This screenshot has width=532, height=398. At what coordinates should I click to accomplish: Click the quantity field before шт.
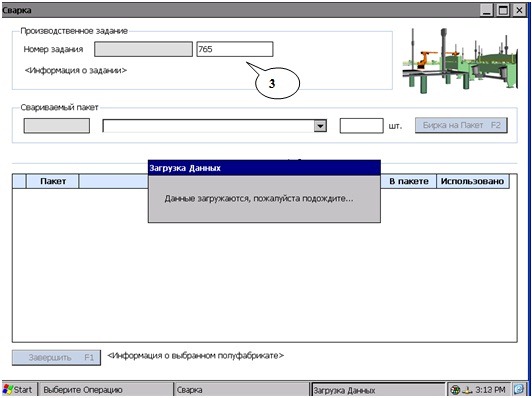(362, 126)
